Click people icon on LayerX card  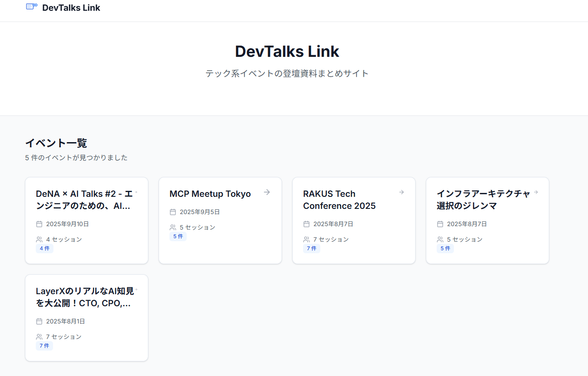[39, 337]
